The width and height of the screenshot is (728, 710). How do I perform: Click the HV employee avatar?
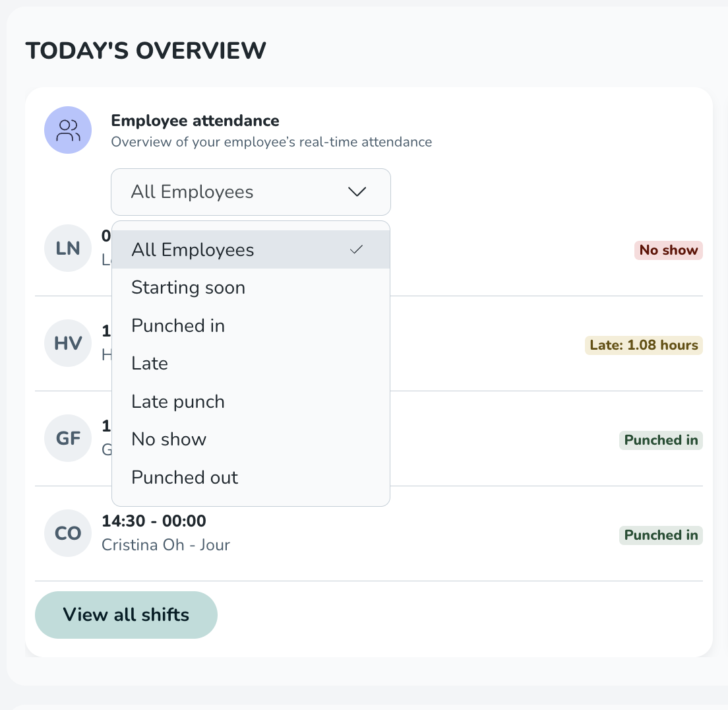click(x=68, y=344)
